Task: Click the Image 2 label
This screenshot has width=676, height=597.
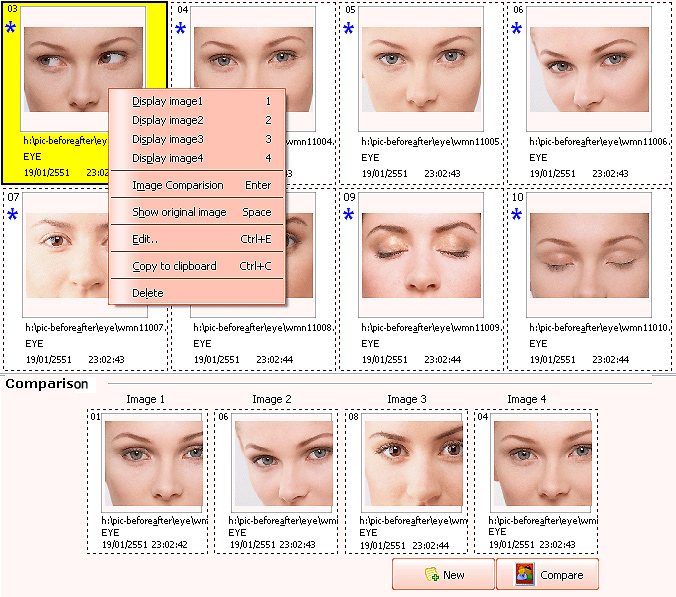Action: point(272,400)
